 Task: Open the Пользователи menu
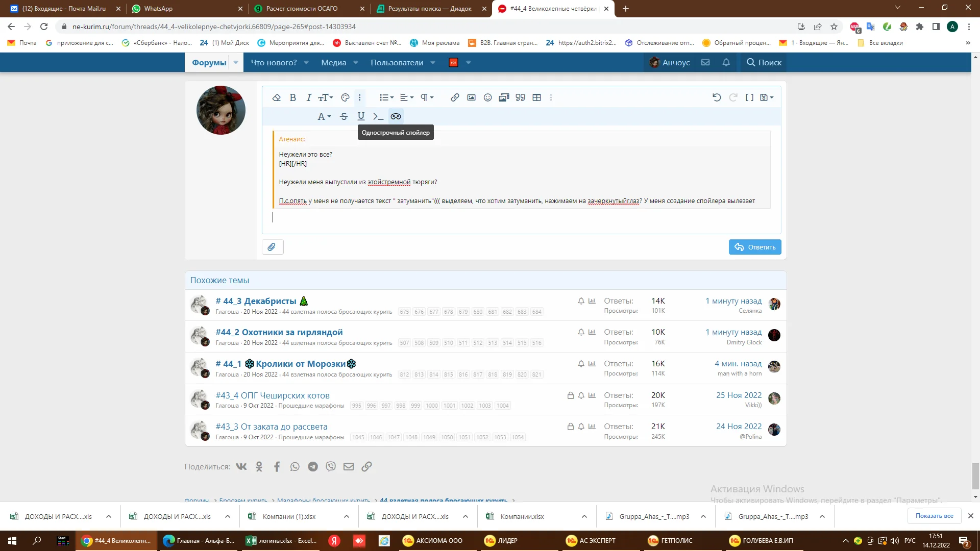(x=397, y=62)
